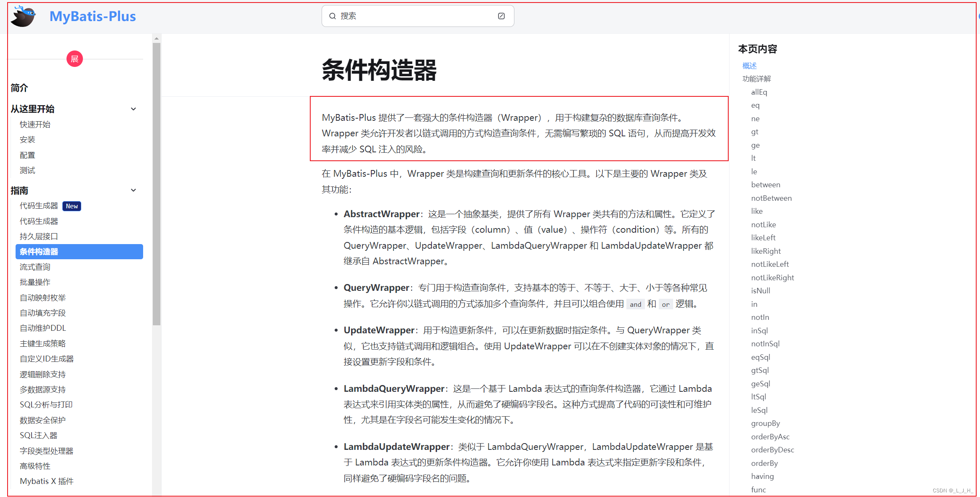Select 条件构造器 in the sidebar
Viewport: 980px width, 497px height.
point(79,252)
